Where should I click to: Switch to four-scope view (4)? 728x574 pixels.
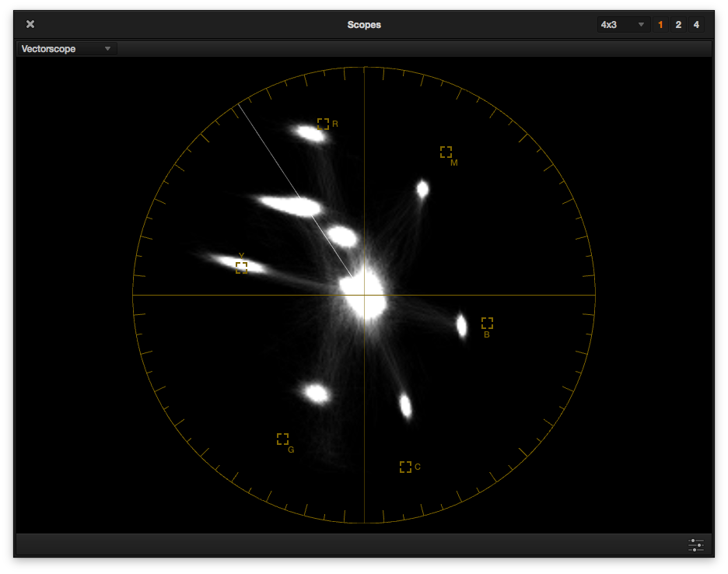click(696, 25)
